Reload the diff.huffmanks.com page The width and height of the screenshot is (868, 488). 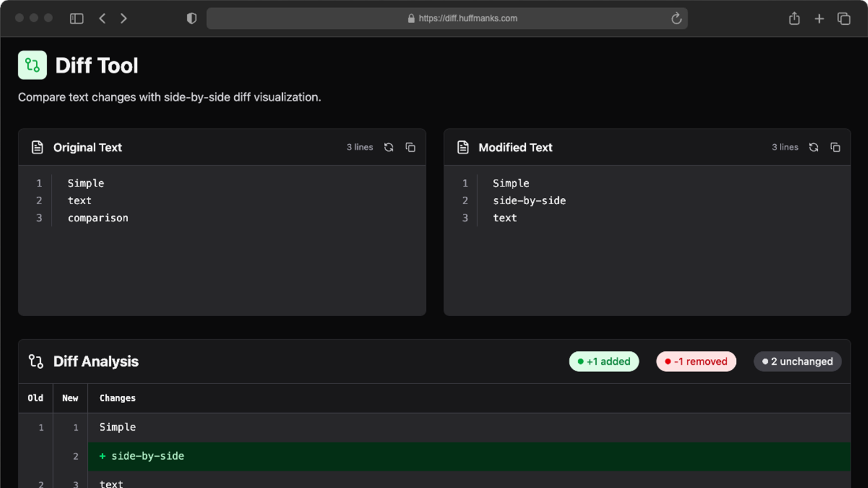coord(676,18)
